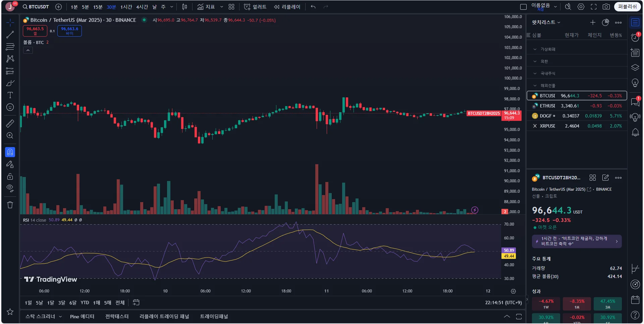Open the 리플레이 트레이딩 패널 tab

click(164, 316)
